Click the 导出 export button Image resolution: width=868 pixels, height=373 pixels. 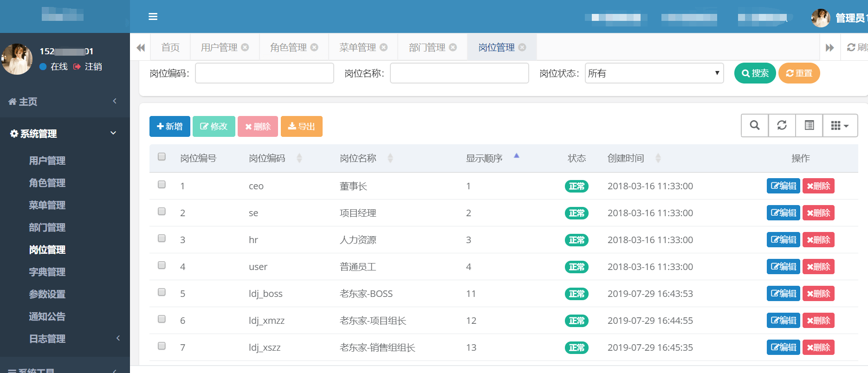(302, 126)
